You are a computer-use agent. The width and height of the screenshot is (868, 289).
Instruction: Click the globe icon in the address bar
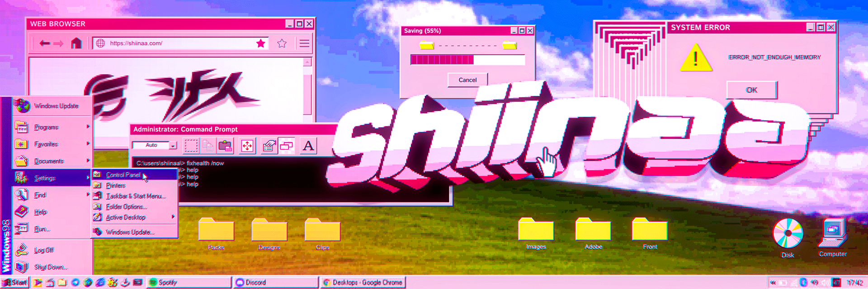click(x=100, y=43)
